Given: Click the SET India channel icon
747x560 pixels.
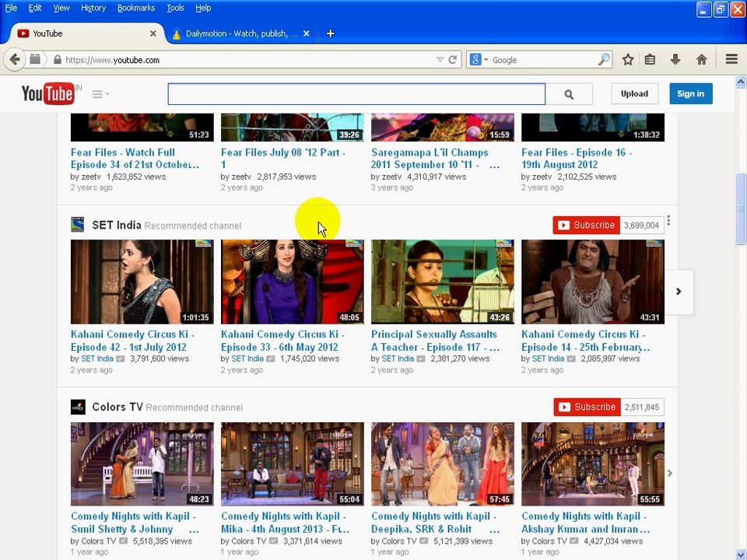Looking at the screenshot, I should click(x=78, y=224).
